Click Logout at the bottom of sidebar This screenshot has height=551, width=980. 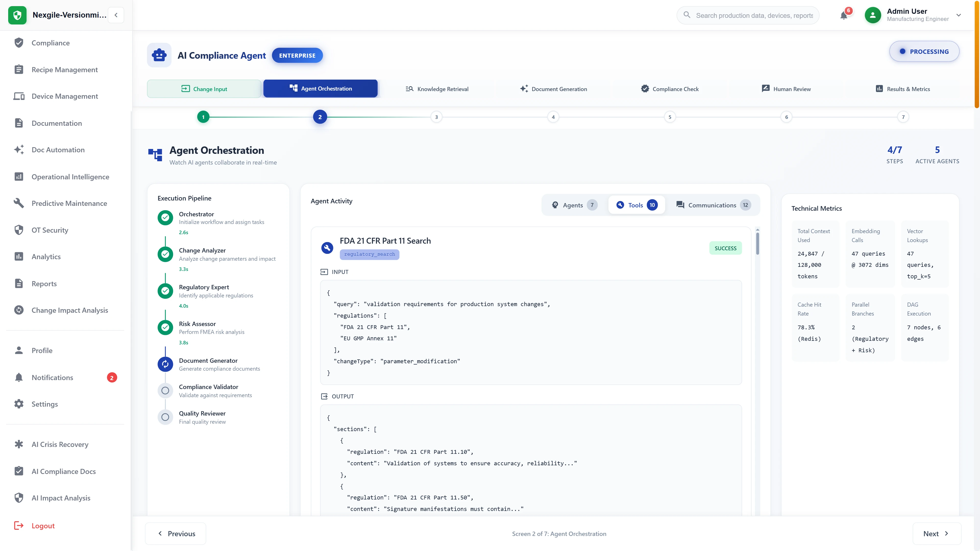pyautogui.click(x=43, y=525)
